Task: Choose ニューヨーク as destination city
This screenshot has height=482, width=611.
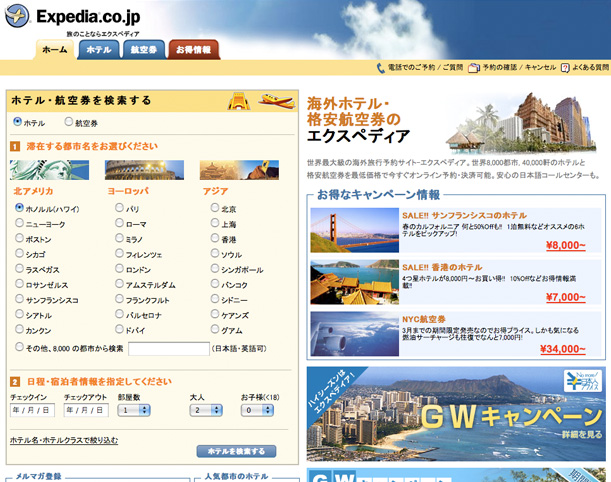Action: [x=19, y=222]
